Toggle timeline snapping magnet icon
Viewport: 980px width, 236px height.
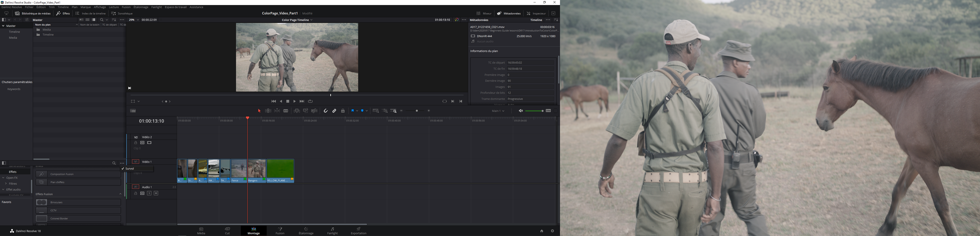[326, 111]
